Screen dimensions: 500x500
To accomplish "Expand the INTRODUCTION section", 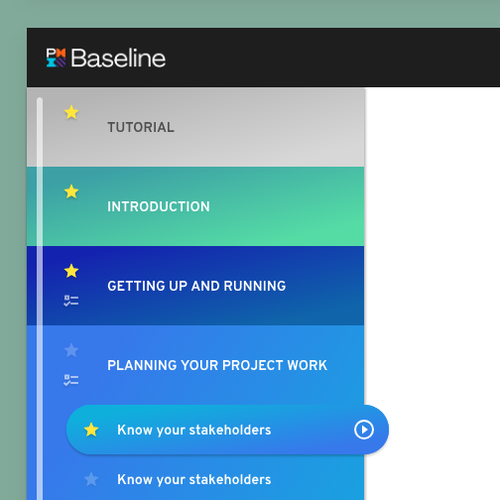I will coord(196,206).
